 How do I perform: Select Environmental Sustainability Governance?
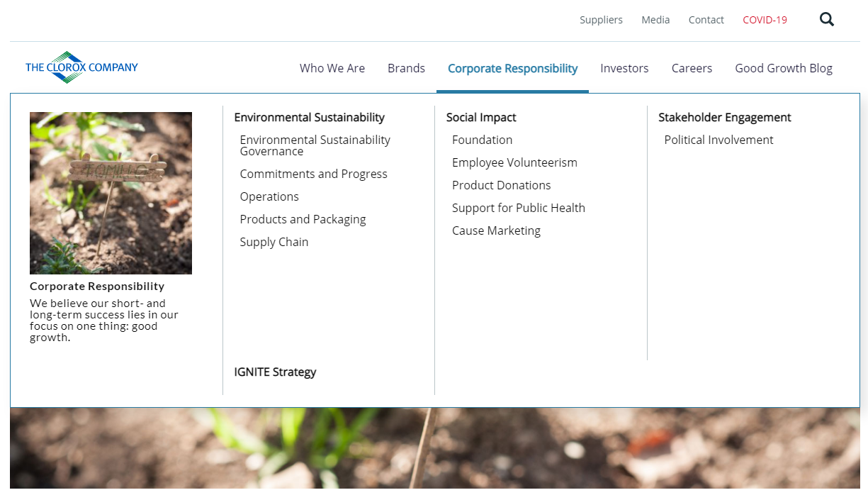[315, 145]
